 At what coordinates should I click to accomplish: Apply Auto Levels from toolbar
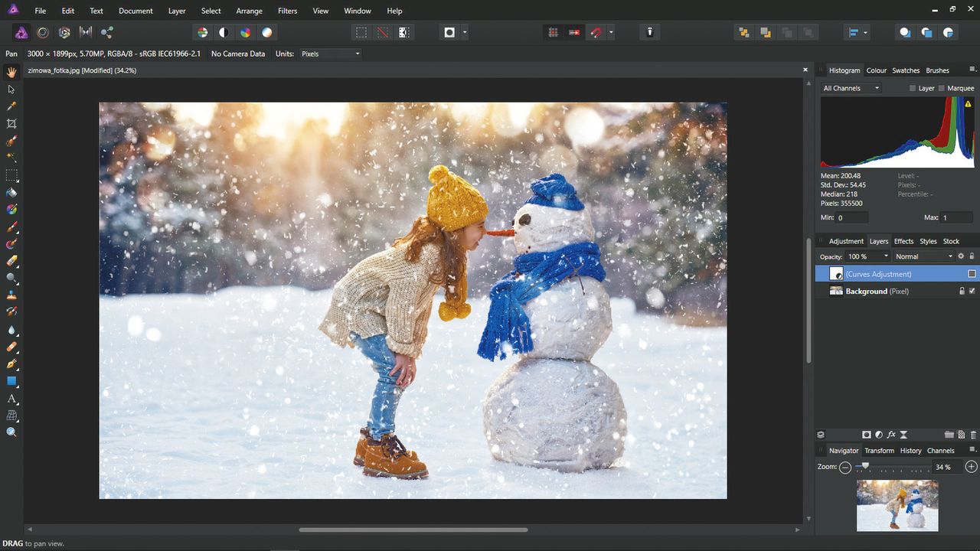click(x=202, y=32)
